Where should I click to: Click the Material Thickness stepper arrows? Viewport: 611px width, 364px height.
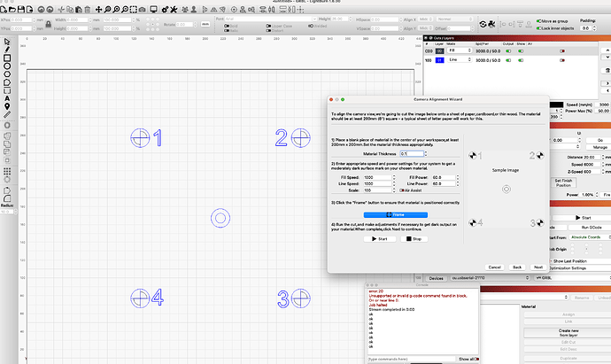click(426, 153)
